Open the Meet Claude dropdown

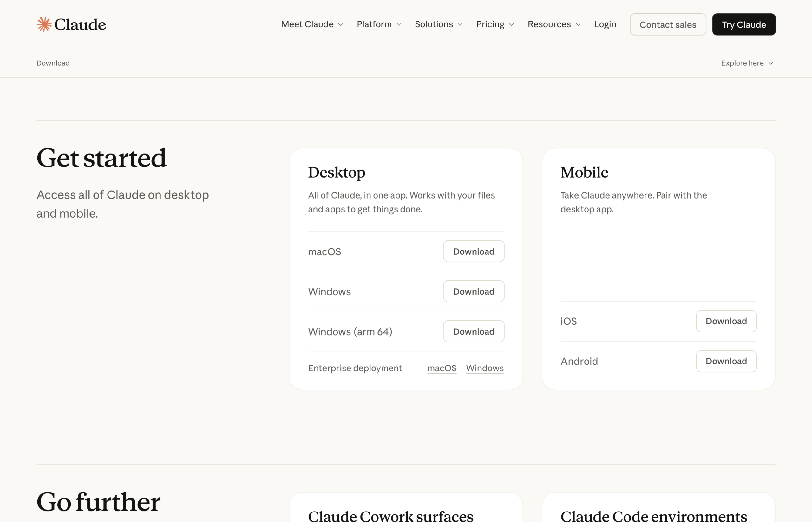(x=311, y=24)
